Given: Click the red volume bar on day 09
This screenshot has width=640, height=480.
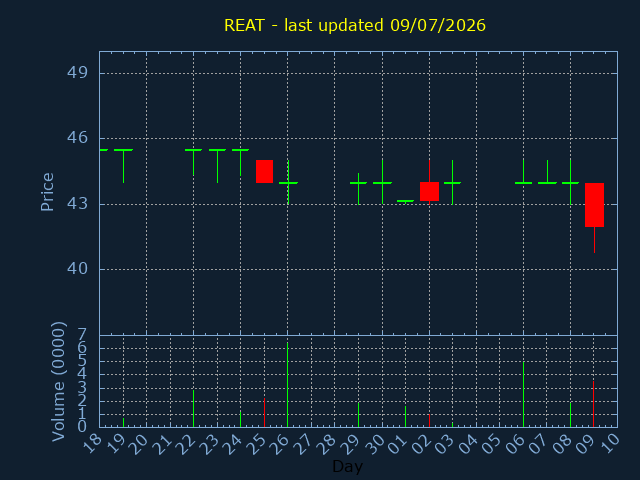Looking at the screenshot, I should [593, 404].
